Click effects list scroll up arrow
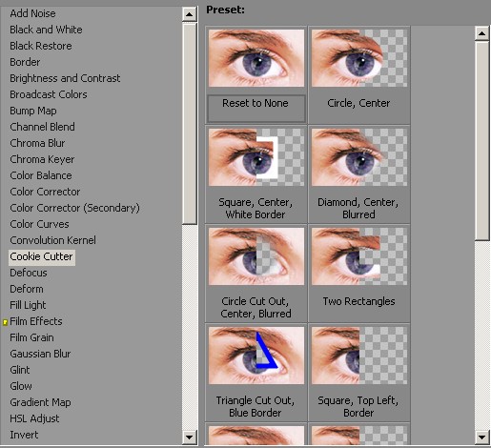 [x=190, y=14]
